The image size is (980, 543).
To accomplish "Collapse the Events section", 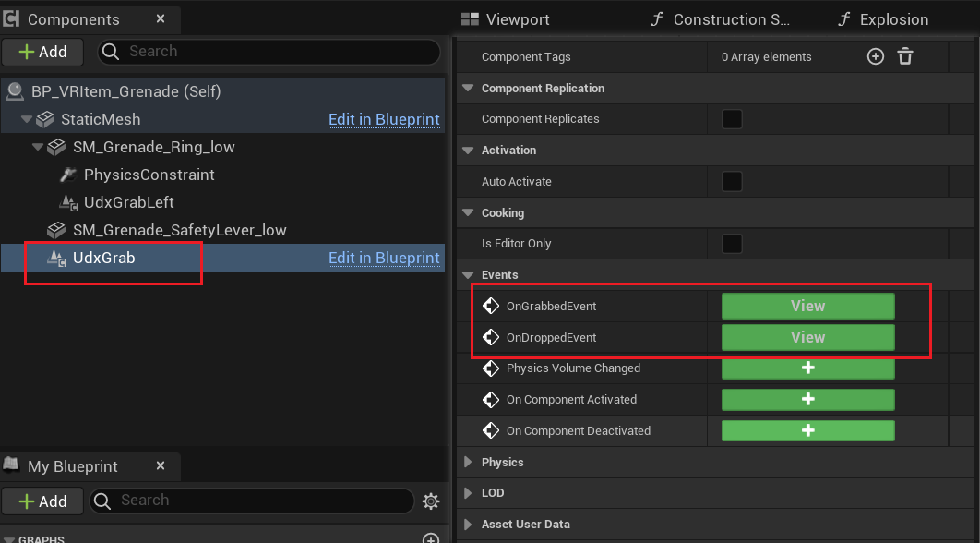I will coord(467,275).
